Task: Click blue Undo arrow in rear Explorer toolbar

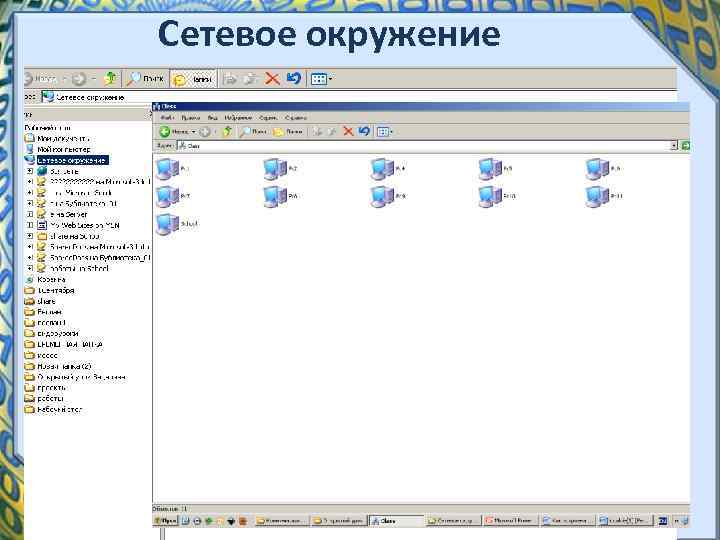Action: 293,78
